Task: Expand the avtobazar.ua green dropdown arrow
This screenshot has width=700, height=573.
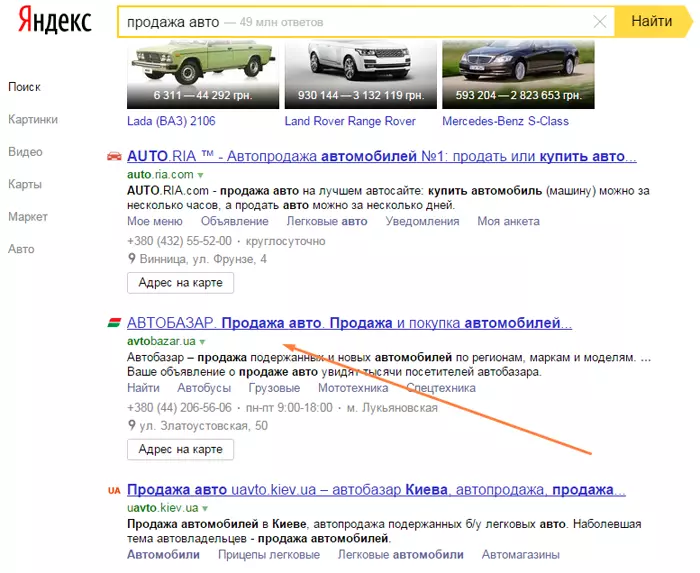Action: coord(202,342)
